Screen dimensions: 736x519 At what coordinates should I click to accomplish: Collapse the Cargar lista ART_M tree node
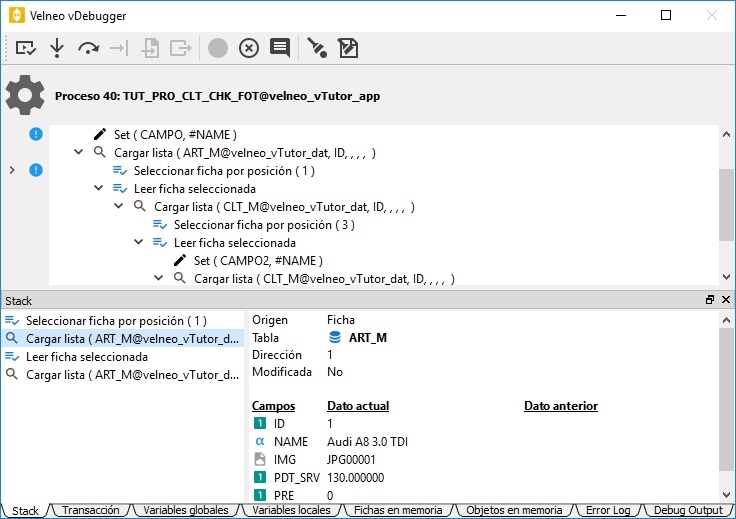78,153
